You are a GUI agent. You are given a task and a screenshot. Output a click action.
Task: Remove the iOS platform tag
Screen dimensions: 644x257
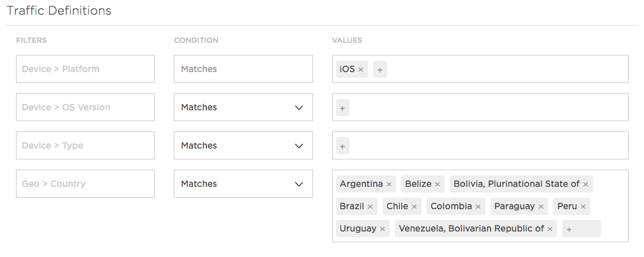360,70
